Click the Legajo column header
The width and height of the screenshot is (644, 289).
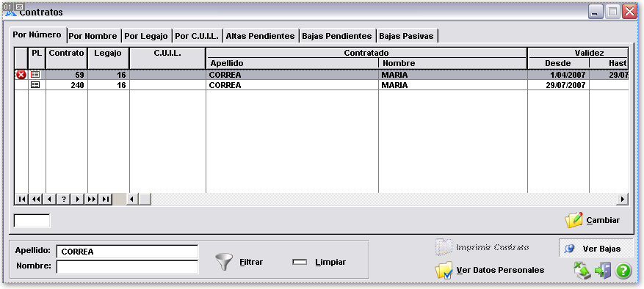click(x=109, y=58)
